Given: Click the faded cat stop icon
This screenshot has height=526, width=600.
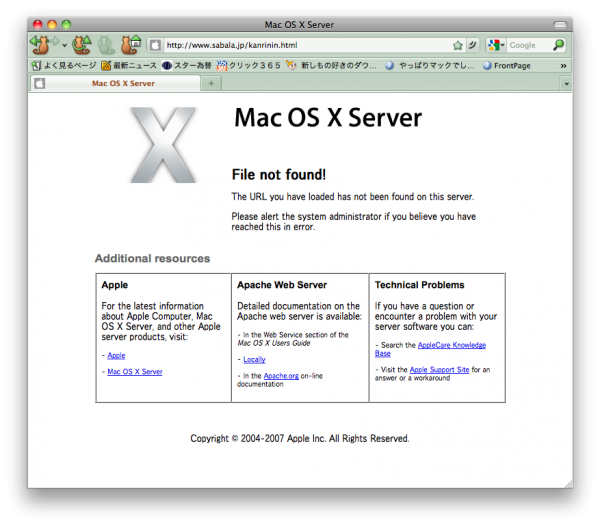Looking at the screenshot, I should point(106,45).
